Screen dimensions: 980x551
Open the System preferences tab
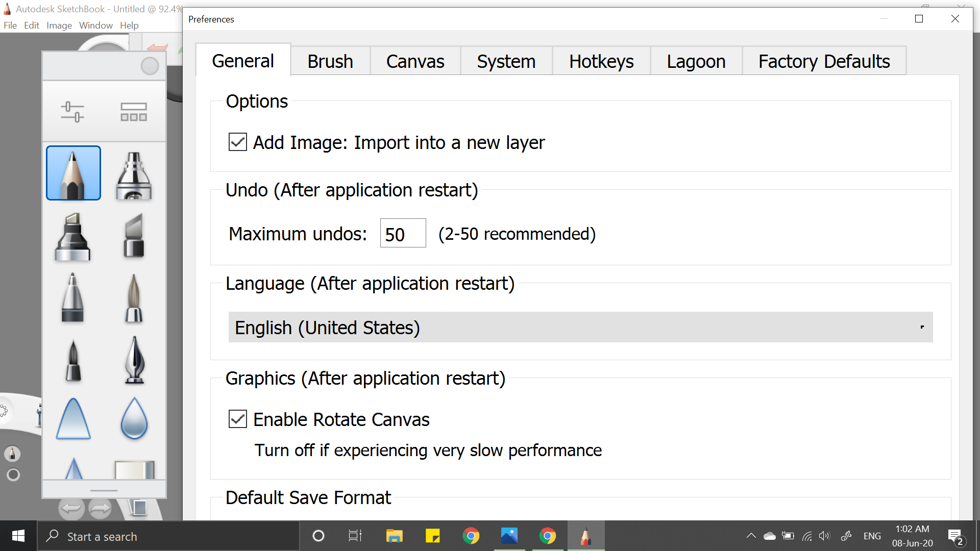point(505,61)
